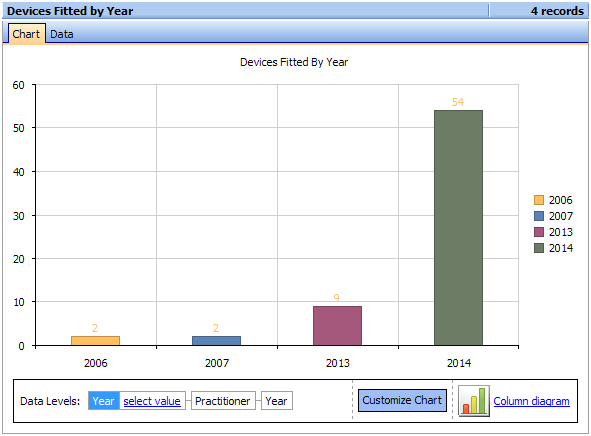Click the 2007 blue bar
Screen dimensions: 591x436
[x=216, y=341]
